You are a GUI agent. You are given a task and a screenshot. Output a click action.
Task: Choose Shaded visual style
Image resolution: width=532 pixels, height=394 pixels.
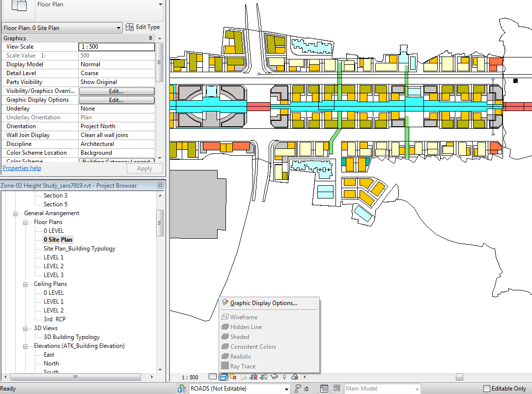[x=240, y=337]
